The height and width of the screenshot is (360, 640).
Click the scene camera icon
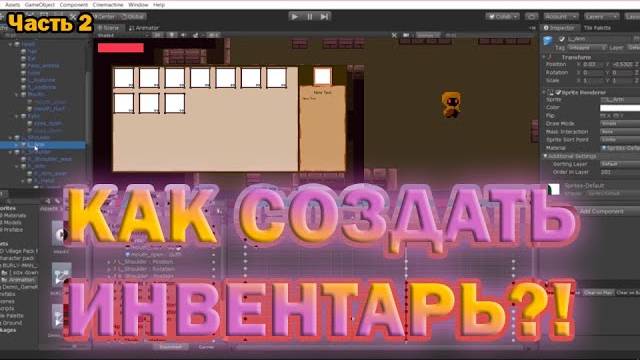point(406,36)
